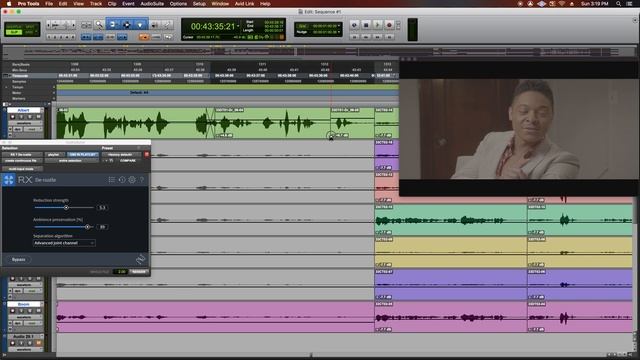640x360 pixels.
Task: Open RX De-rustle history clock icon
Action: (x=122, y=180)
